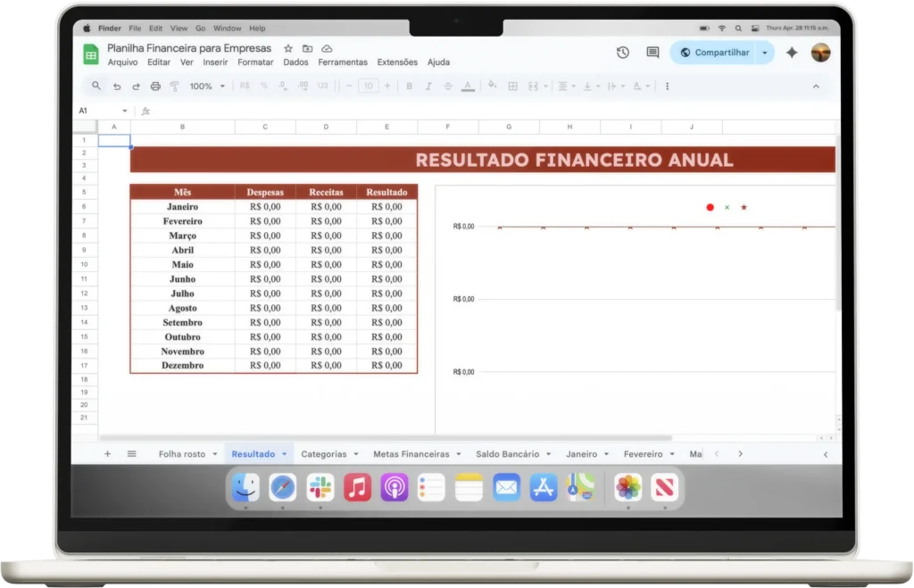This screenshot has height=588, width=914.
Task: Expand the Resultado tab dropdown arrow
Action: coord(284,454)
